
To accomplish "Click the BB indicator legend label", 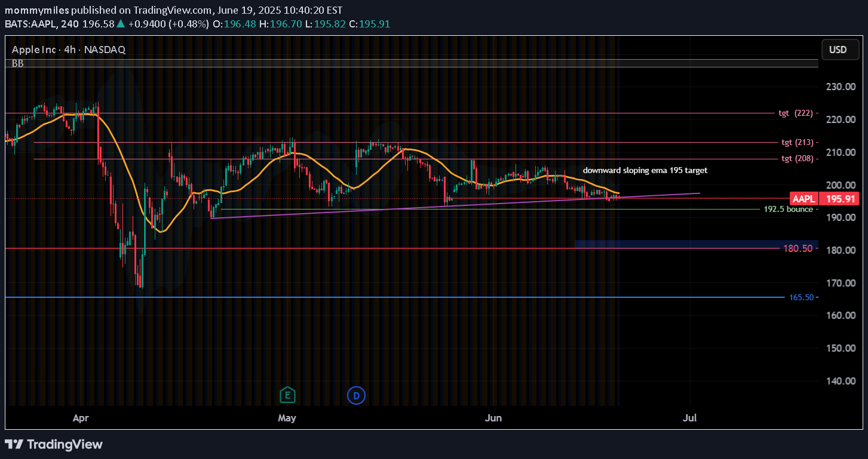I will (x=17, y=63).
